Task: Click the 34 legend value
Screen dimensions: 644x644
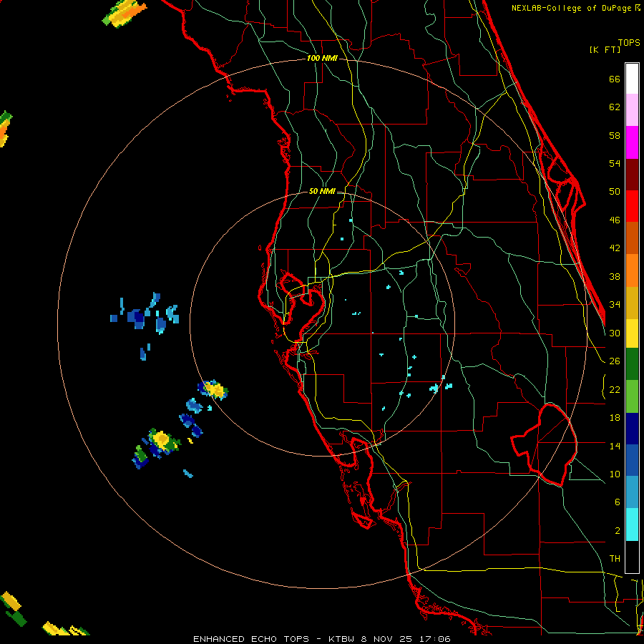Action: (x=615, y=305)
